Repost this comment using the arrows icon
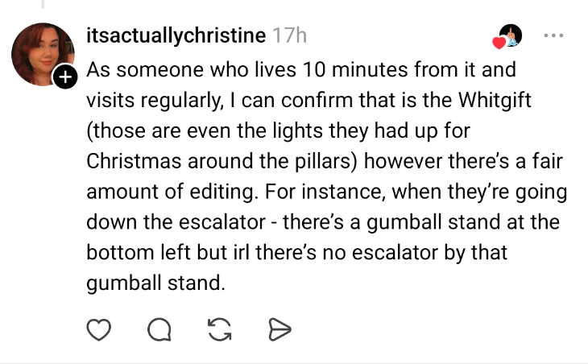Screen dimensions: 588x364 (x=218, y=329)
